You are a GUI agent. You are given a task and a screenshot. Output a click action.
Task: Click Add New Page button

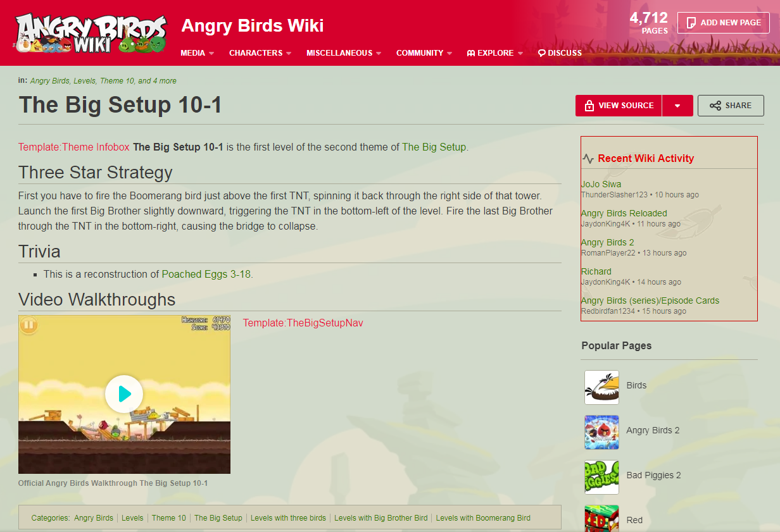(x=723, y=23)
